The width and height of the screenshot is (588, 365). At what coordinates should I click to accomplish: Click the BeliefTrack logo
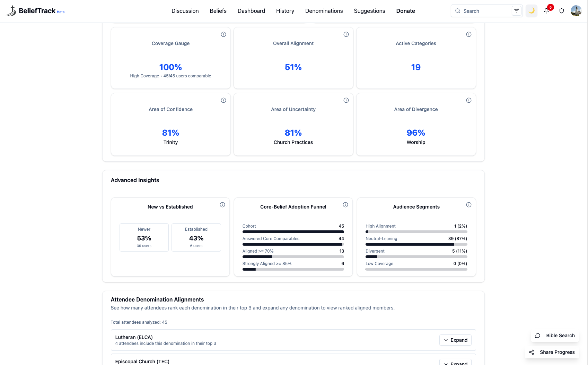point(35,11)
